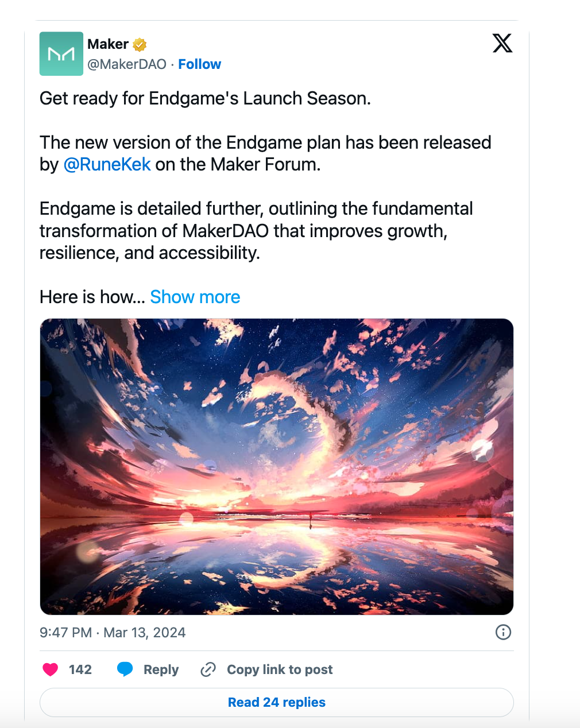The image size is (580, 728).
Task: Click the 142 likes count
Action: pos(80,669)
